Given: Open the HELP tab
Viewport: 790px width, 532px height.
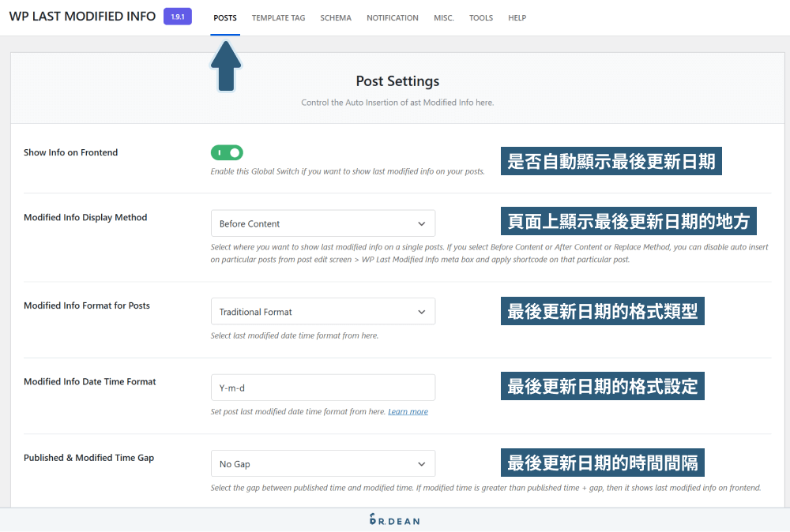Looking at the screenshot, I should [x=517, y=18].
